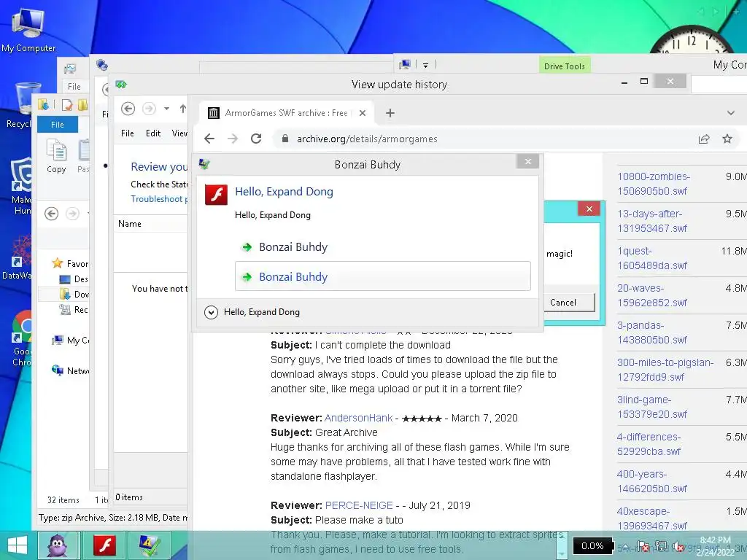Reload the archive.org page
Viewport: 747px width, 560px height.
(x=256, y=139)
